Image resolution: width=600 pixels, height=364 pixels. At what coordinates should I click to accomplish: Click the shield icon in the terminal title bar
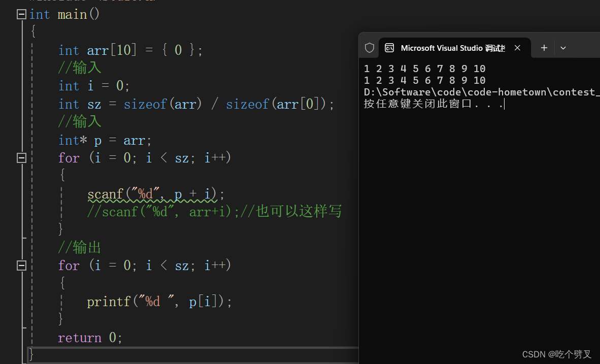(369, 48)
